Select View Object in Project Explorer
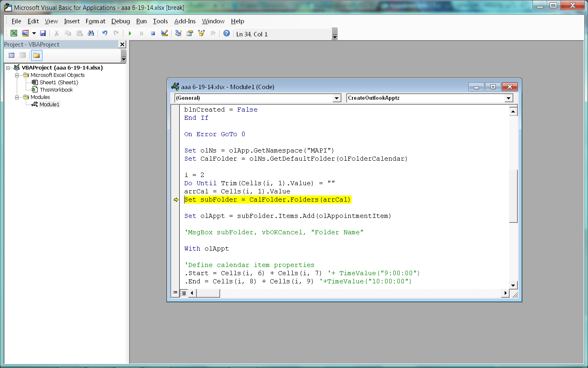This screenshot has height=368, width=588. 22,55
